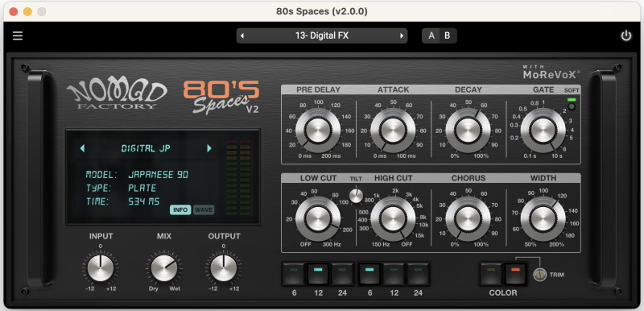
Task: Toggle the SOFT gate button
Action: [572, 107]
